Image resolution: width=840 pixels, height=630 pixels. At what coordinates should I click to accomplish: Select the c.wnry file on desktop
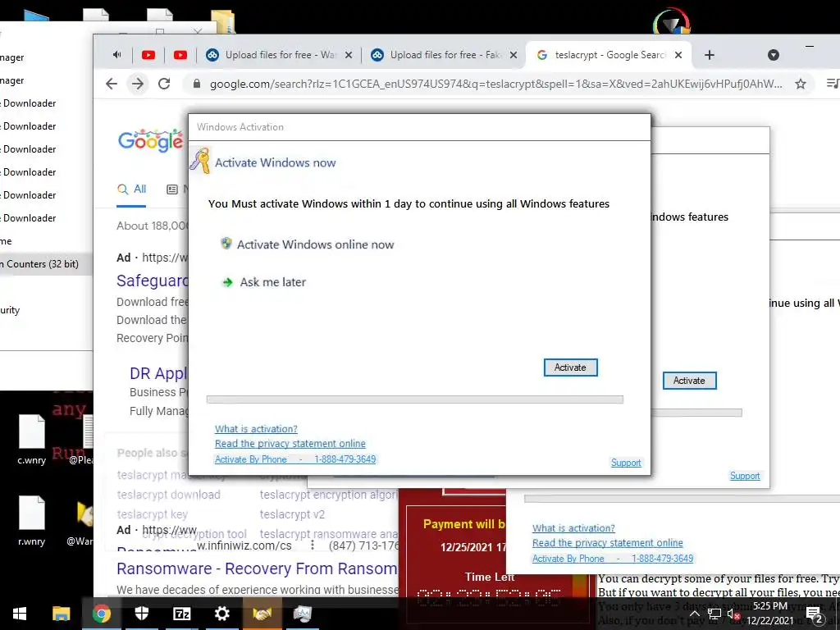[32, 440]
